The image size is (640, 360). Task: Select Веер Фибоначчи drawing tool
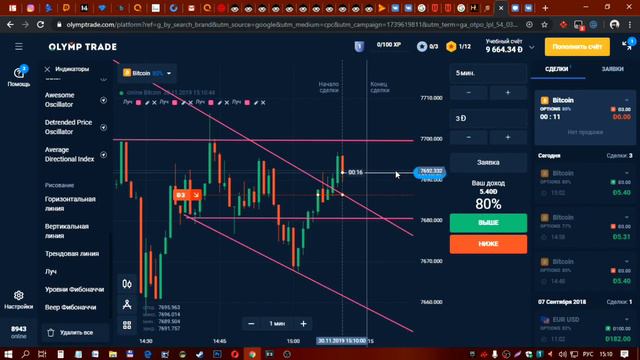point(71,307)
